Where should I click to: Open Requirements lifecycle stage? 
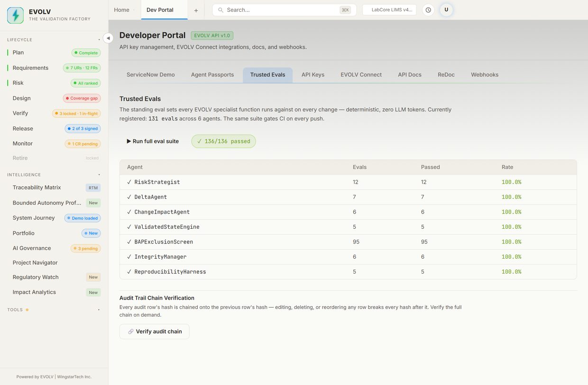click(54, 68)
